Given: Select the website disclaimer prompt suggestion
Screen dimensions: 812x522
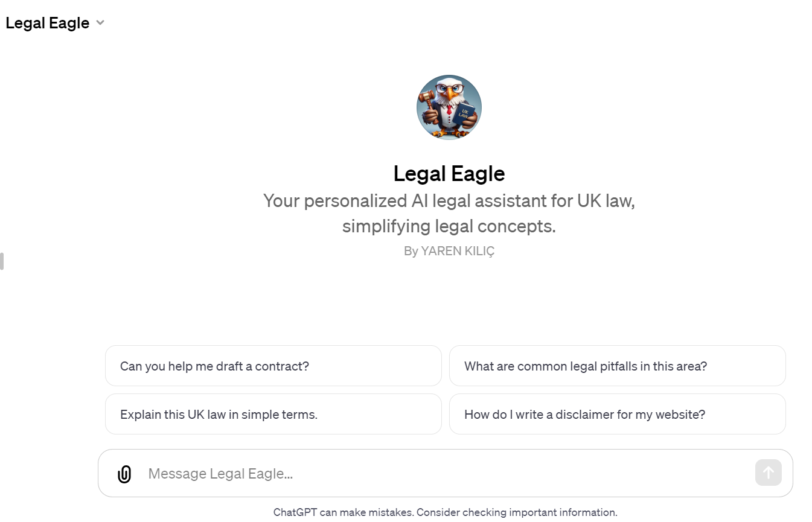Looking at the screenshot, I should [617, 414].
